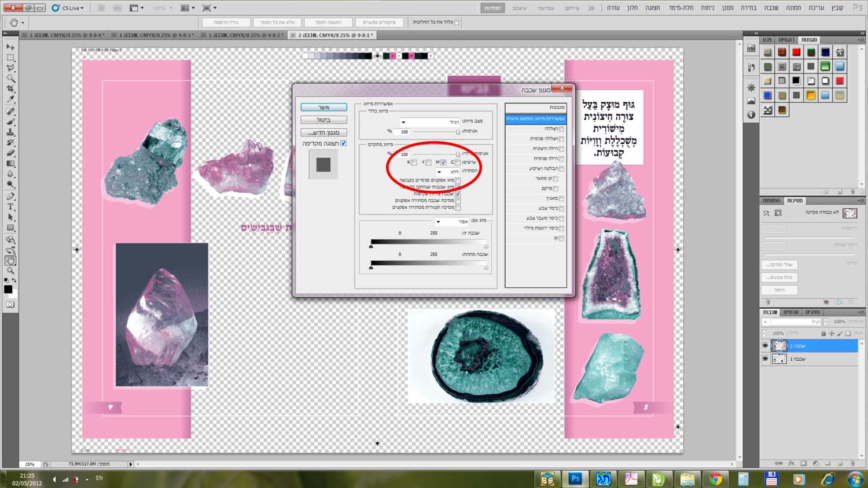Screen dimensions: 868x488
Task: Select the Gradient tool
Action: [x=10, y=164]
